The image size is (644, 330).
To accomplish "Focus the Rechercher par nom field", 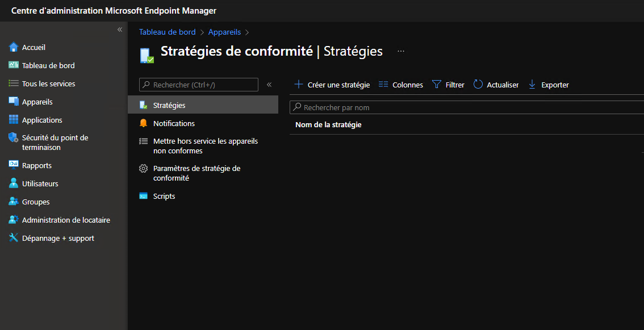I will (466, 107).
